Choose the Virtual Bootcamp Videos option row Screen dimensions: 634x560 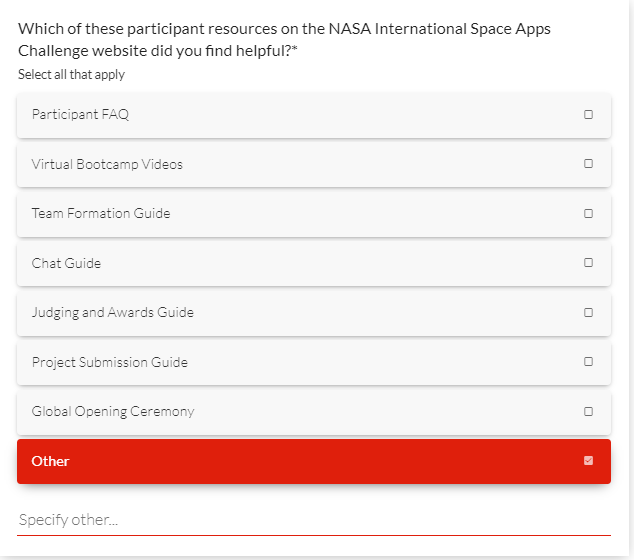(300, 164)
